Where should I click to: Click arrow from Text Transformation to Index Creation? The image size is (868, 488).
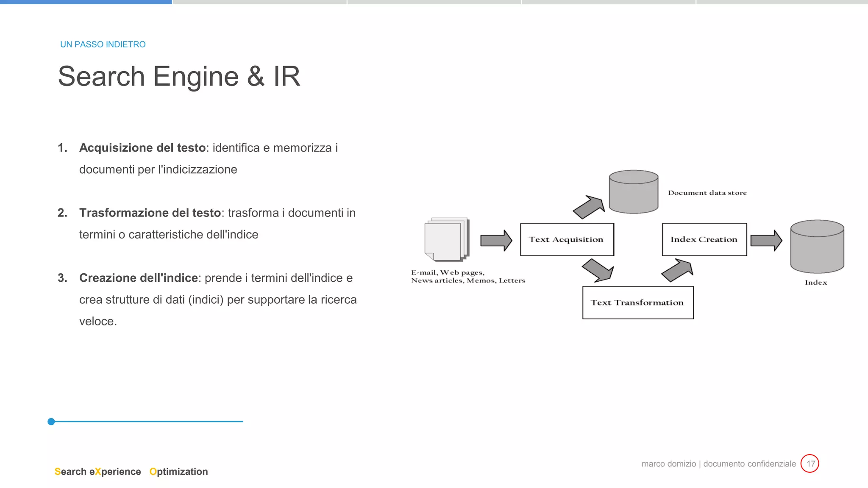677,270
